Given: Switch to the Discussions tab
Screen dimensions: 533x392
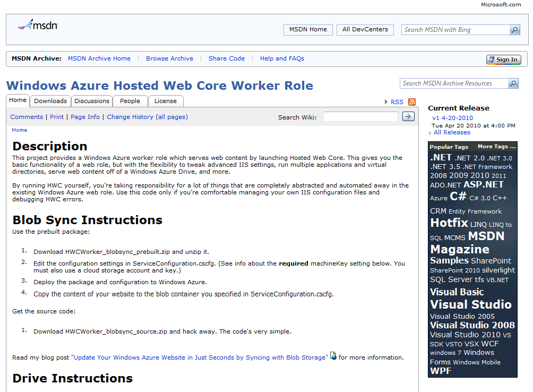Looking at the screenshot, I should pos(92,101).
